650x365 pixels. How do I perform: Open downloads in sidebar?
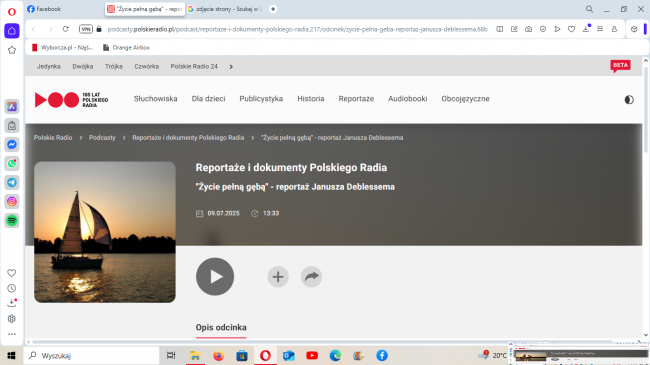click(12, 303)
